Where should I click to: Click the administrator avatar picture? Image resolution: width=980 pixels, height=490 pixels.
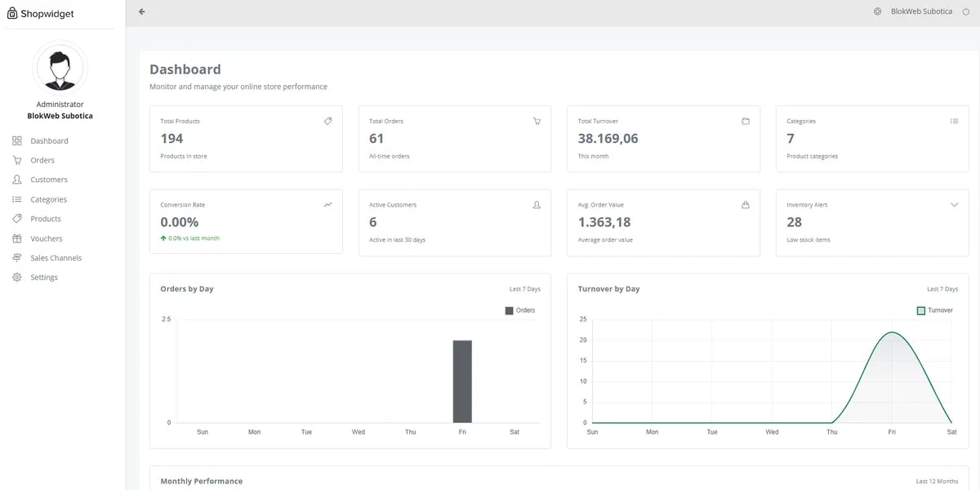point(60,68)
